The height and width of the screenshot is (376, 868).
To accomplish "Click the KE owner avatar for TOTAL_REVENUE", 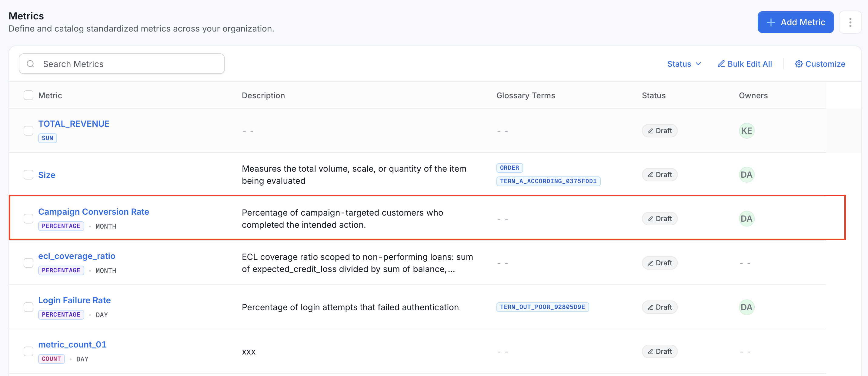I will 746,130.
